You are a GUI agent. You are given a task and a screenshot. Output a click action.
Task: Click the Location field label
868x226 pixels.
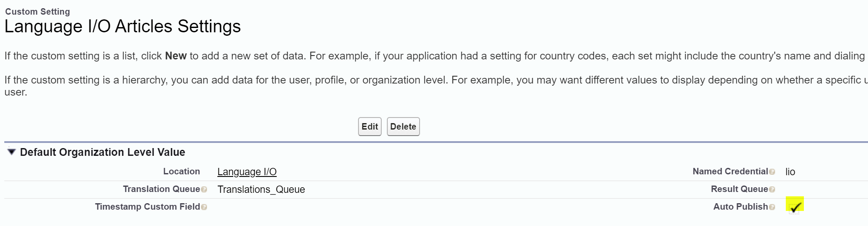tap(182, 171)
